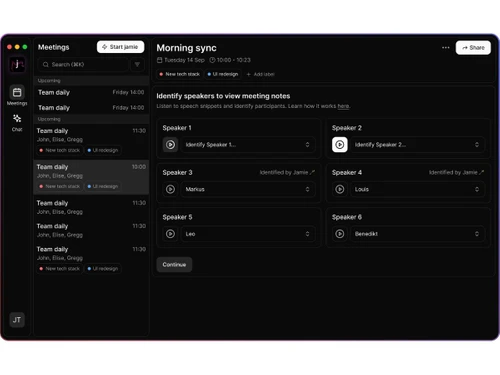This screenshot has height=375, width=500.
Task: Open second Team daily Friday 14:00 meeting
Action: point(91,108)
